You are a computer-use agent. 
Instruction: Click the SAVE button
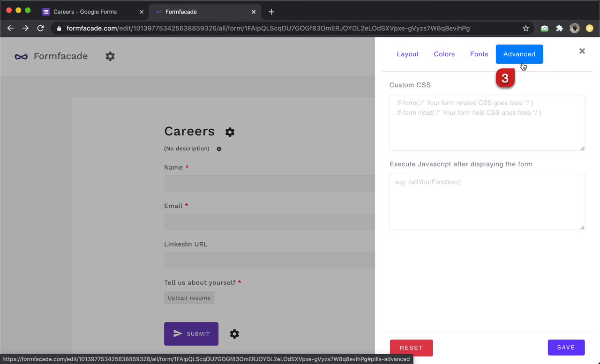566,348
